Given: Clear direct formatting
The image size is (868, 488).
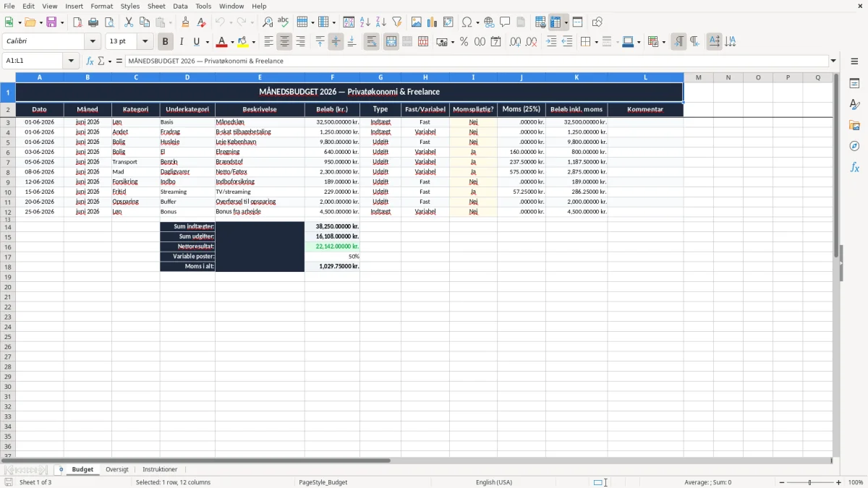Looking at the screenshot, I should coord(202,22).
